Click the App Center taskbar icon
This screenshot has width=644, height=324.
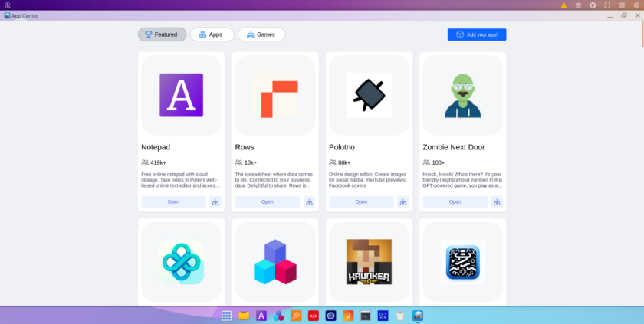(418, 316)
